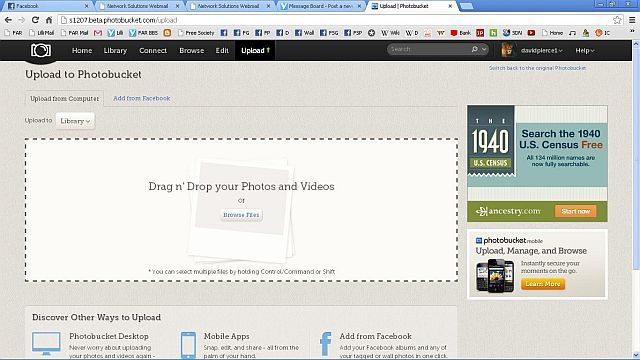Viewport: 640px width, 360px height.
Task: Open the Edit nav item
Action: click(222, 51)
